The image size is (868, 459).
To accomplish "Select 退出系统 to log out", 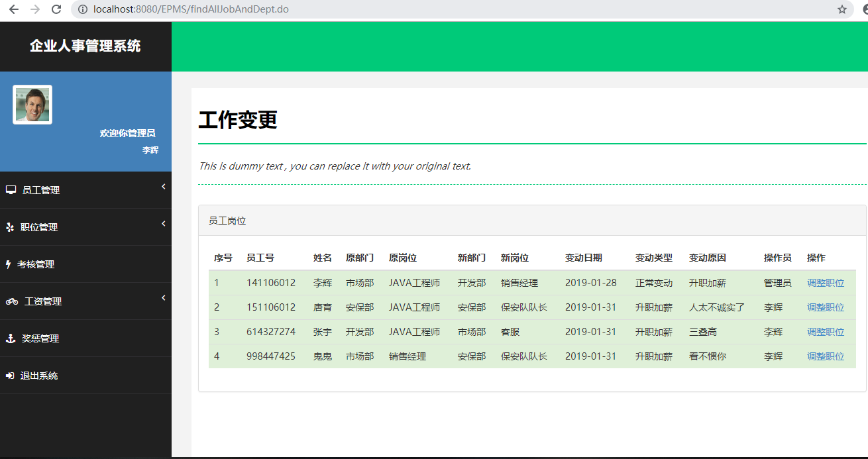I will pyautogui.click(x=85, y=376).
